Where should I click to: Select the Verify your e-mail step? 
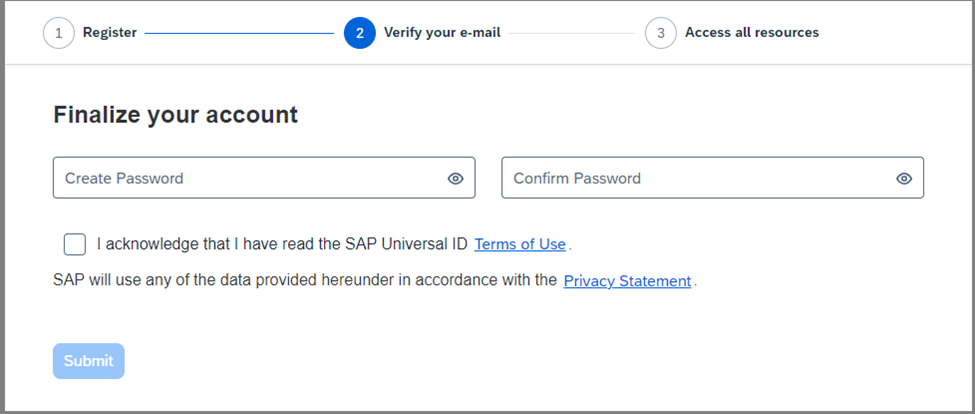click(x=442, y=32)
